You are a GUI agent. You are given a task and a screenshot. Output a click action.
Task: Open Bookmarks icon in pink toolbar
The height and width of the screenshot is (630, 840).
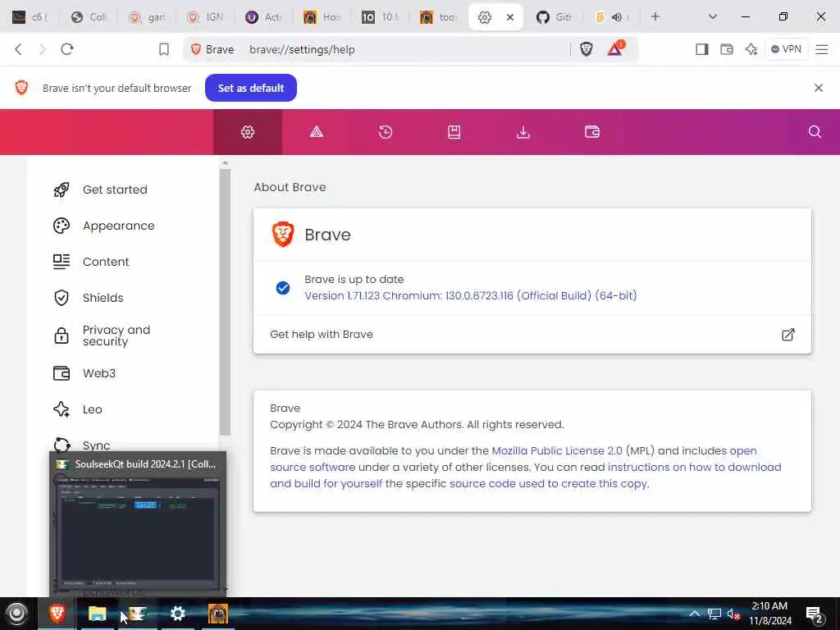[454, 132]
